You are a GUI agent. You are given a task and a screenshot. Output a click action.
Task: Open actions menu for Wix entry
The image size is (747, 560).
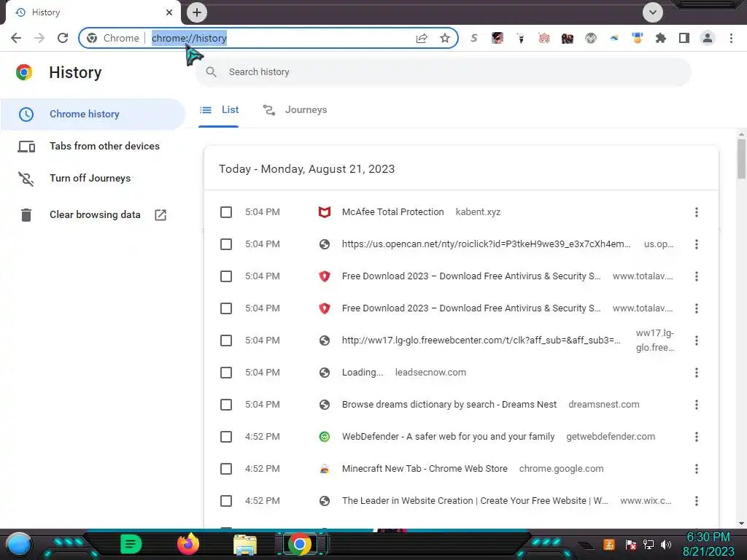tap(697, 501)
